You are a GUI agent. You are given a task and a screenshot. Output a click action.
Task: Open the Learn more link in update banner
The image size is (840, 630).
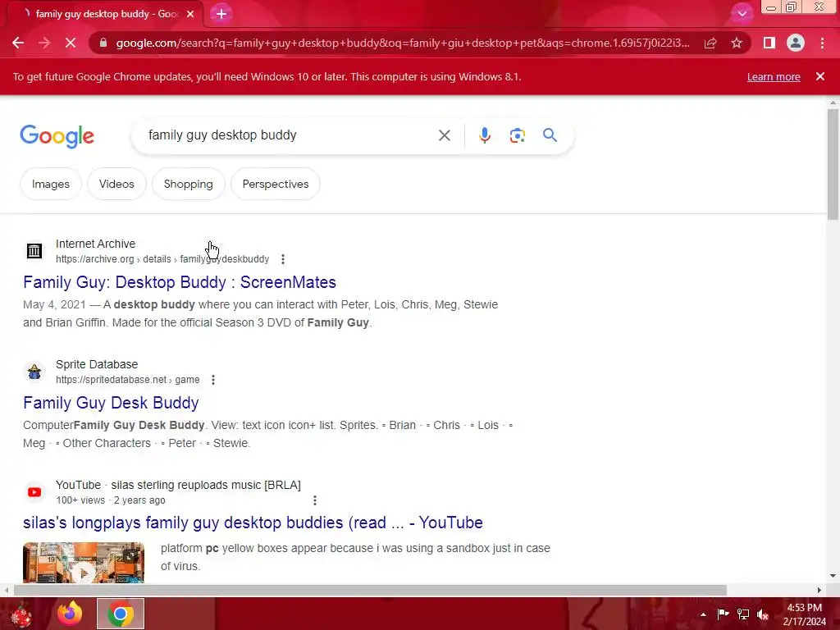(x=774, y=76)
